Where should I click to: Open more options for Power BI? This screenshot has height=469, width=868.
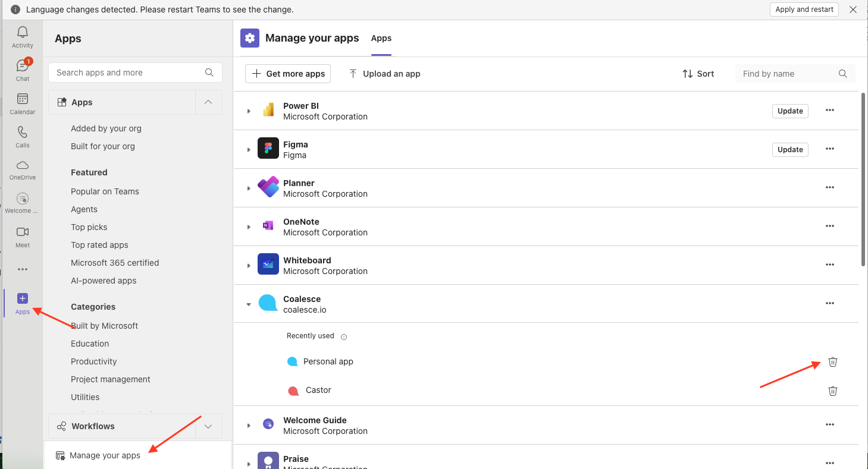pyautogui.click(x=829, y=111)
